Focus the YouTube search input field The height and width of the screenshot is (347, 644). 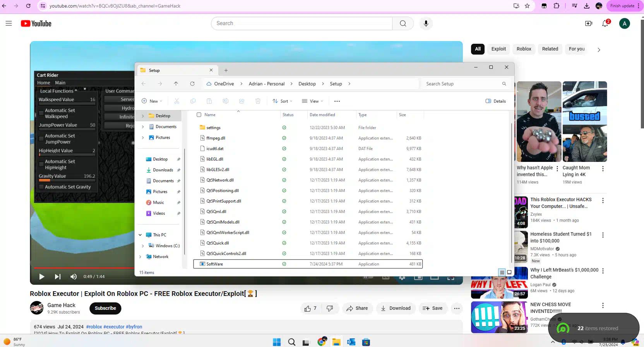pos(302,24)
